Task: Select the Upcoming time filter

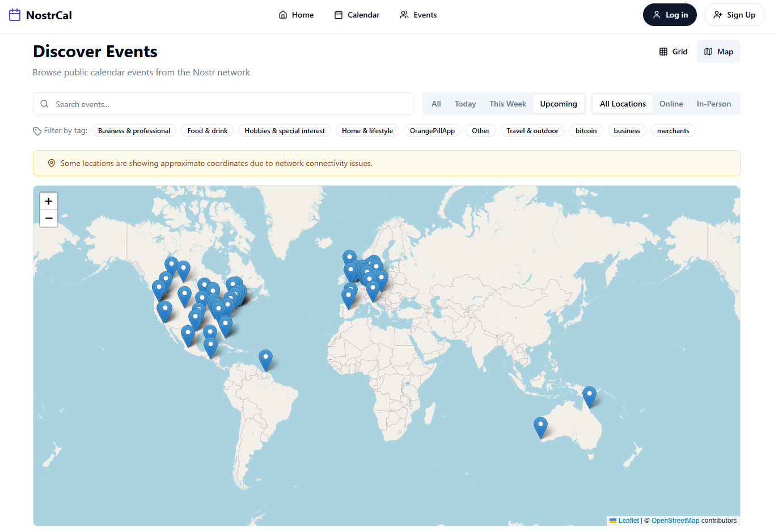Action: tap(558, 104)
